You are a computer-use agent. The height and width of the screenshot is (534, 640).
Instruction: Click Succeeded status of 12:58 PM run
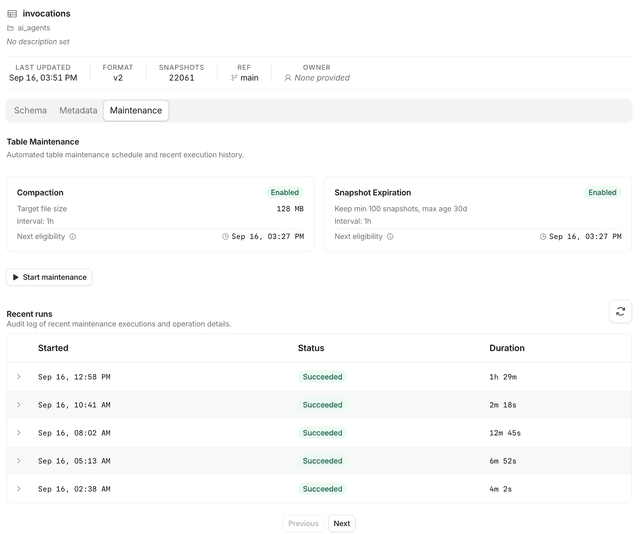pyautogui.click(x=322, y=377)
